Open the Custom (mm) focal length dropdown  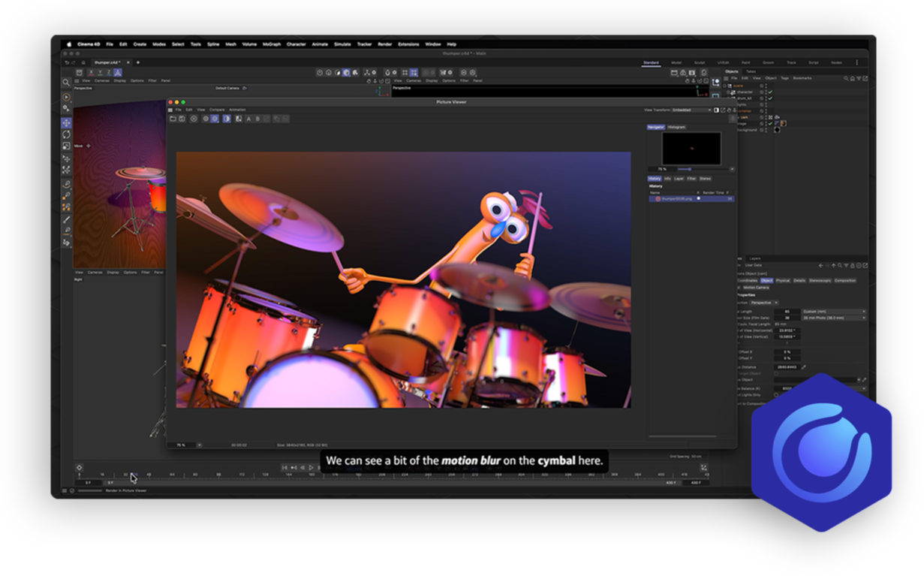point(834,311)
